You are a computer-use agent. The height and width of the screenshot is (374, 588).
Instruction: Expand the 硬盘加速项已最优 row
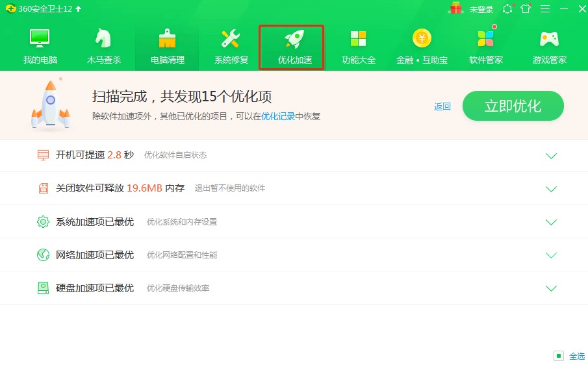click(x=552, y=288)
